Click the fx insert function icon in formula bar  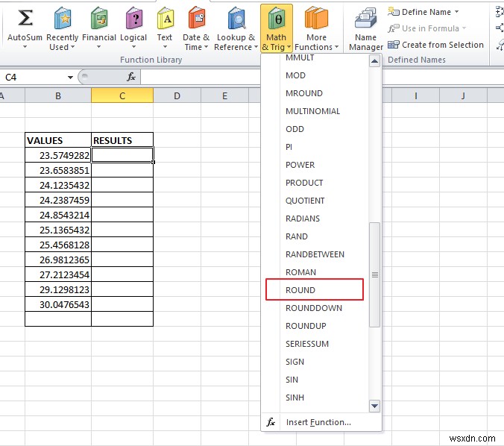point(131,77)
